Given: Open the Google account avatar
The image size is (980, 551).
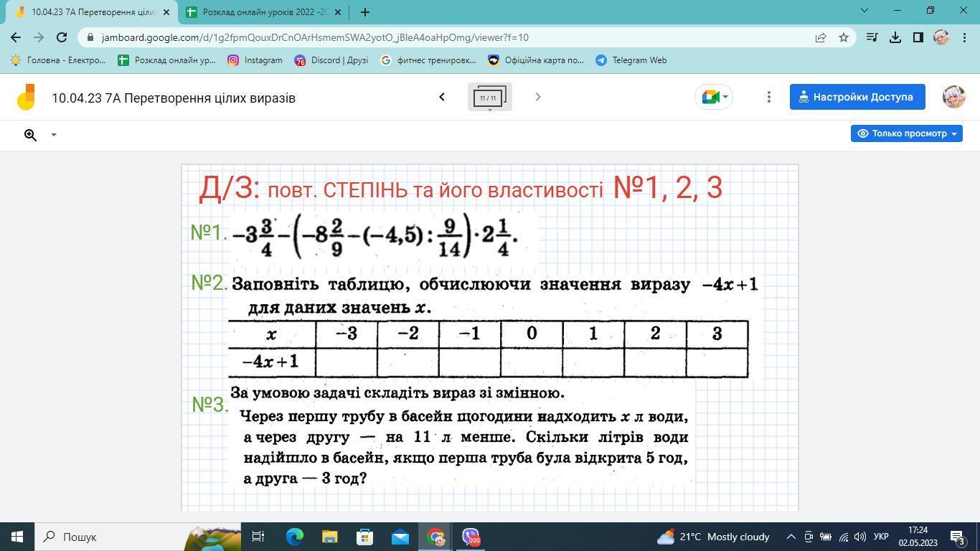Looking at the screenshot, I should (953, 97).
